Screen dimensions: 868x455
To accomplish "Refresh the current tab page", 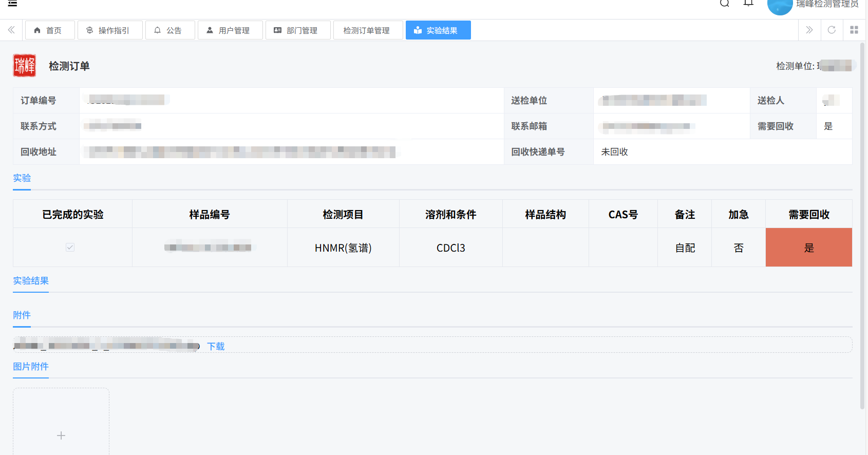I will (x=832, y=30).
